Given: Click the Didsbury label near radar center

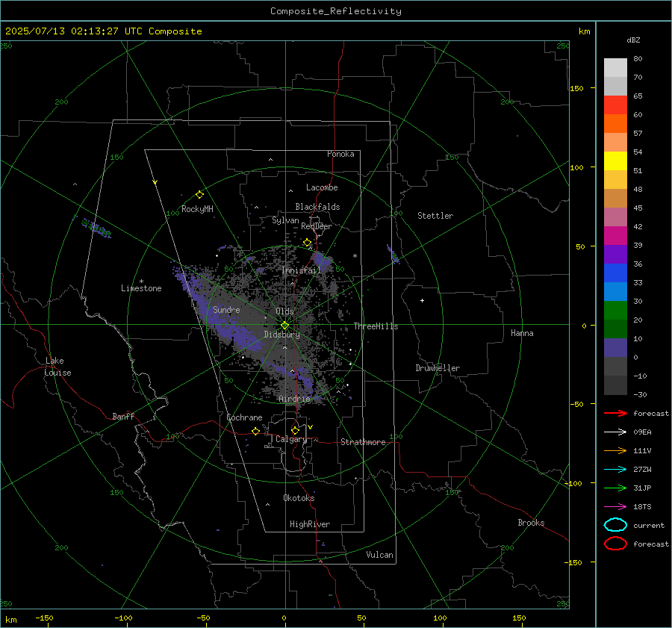Looking at the screenshot, I should click(281, 335).
